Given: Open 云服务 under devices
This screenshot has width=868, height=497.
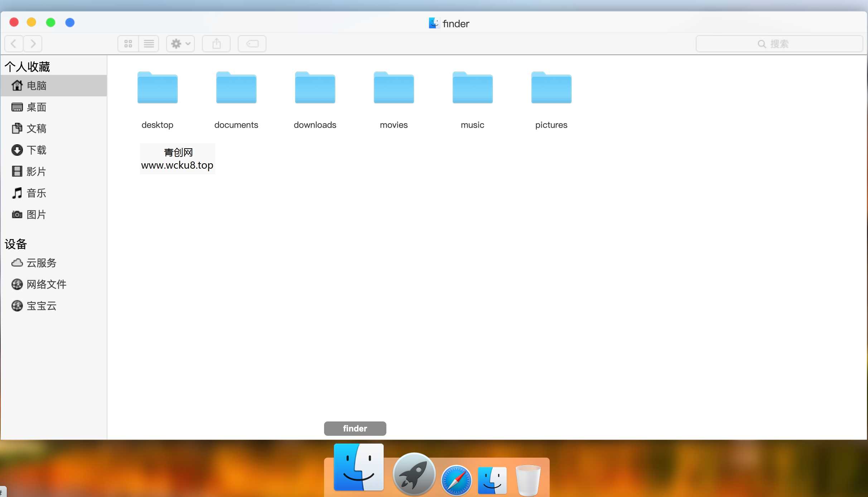Looking at the screenshot, I should (41, 263).
